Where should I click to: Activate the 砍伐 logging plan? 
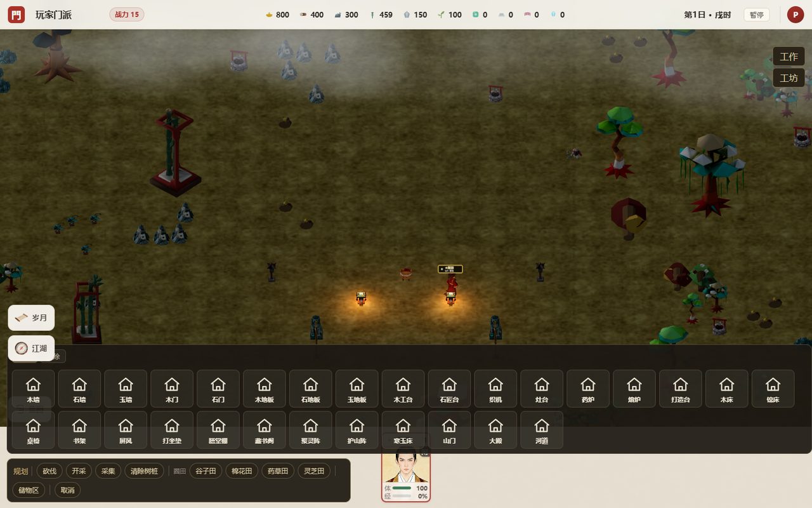tap(49, 471)
